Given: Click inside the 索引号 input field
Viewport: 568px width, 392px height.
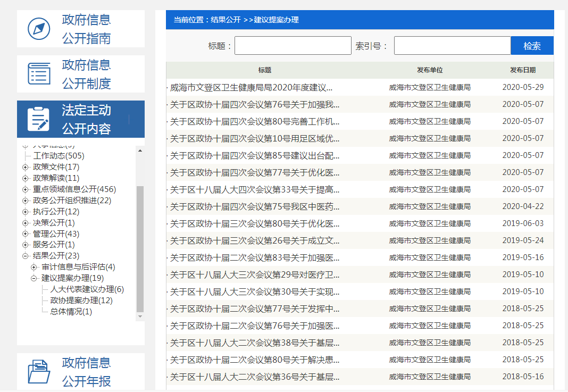Looking at the screenshot, I should (452, 45).
